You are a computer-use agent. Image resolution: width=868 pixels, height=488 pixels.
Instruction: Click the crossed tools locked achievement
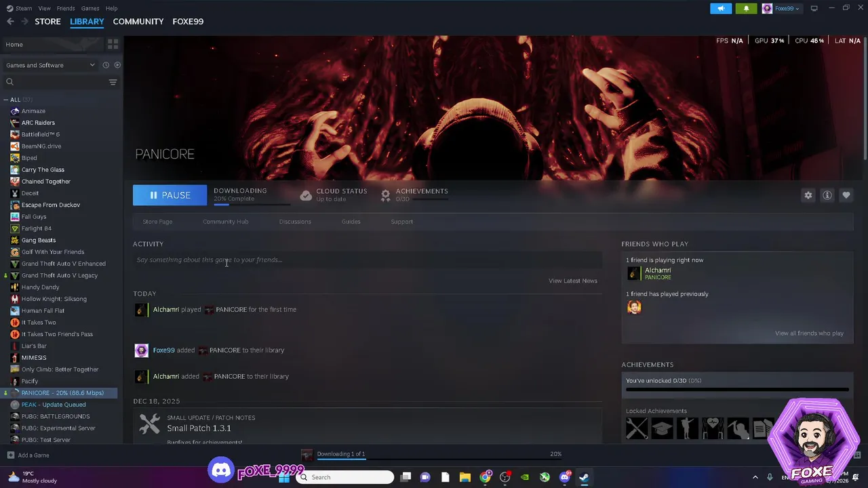tap(637, 428)
